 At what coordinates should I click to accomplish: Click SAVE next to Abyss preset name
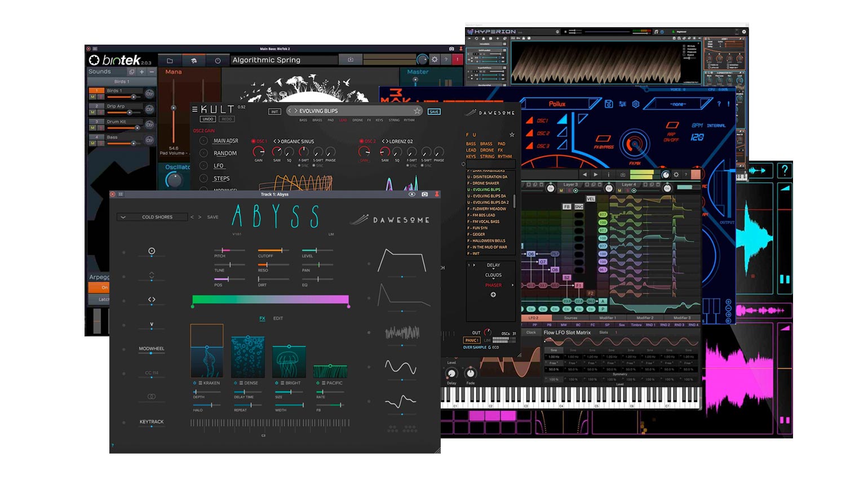212,217
